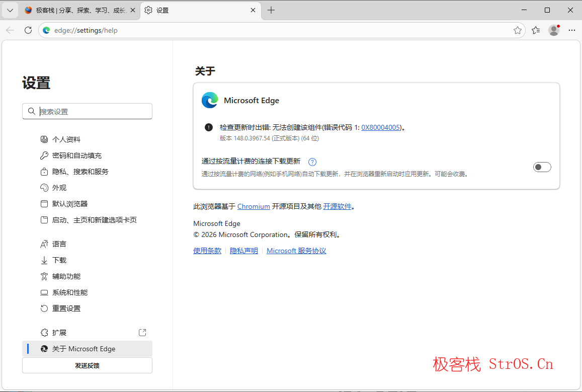Click the language icon beside 语言
This screenshot has width=582, height=392.
(x=44, y=244)
